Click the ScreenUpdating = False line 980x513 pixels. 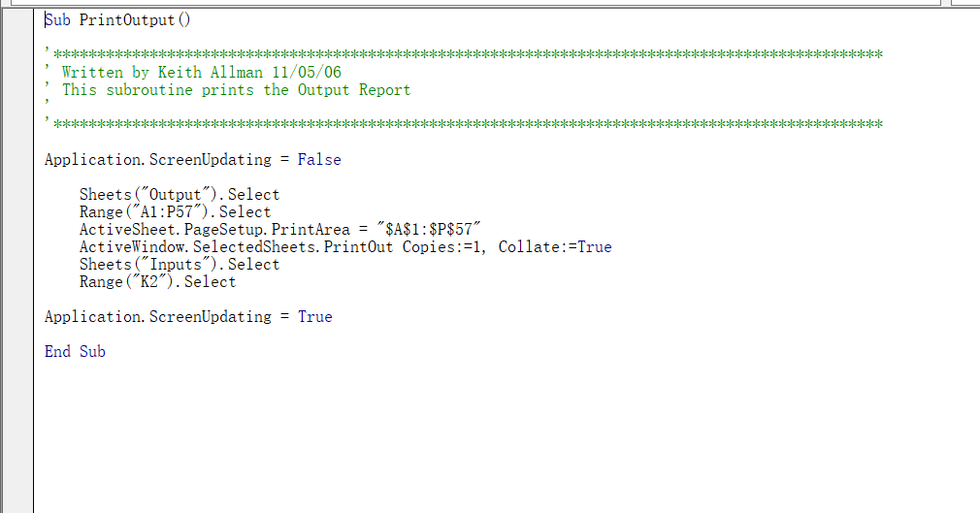pyautogui.click(x=192, y=160)
